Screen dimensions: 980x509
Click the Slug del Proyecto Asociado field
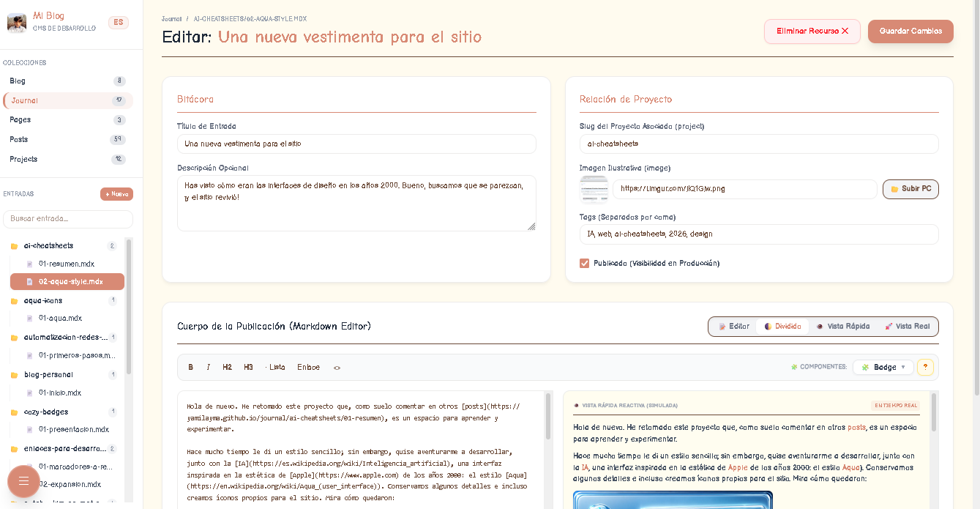759,144
